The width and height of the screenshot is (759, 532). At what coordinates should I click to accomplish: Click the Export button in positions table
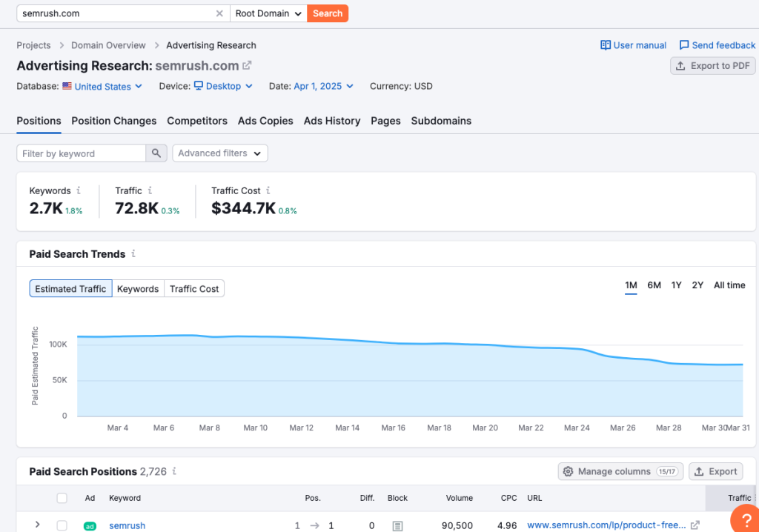click(x=715, y=471)
